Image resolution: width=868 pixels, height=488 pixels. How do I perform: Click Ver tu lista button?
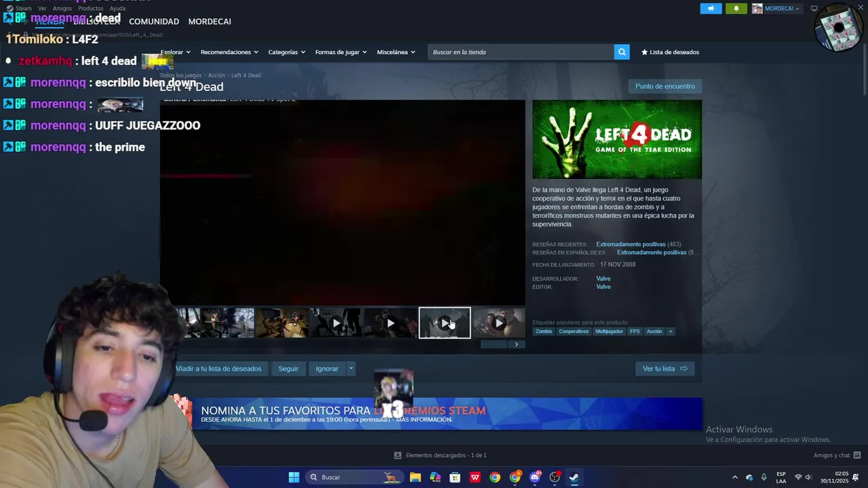(665, 369)
